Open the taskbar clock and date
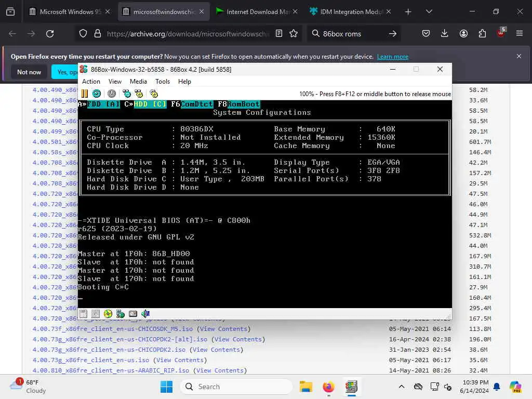This screenshot has height=399, width=532. pyautogui.click(x=474, y=387)
